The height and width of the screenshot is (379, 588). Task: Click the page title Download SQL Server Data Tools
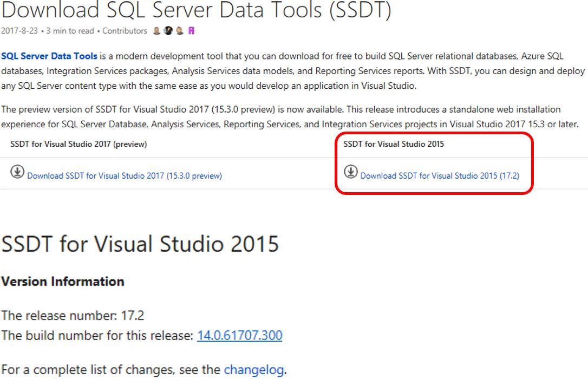(196, 11)
